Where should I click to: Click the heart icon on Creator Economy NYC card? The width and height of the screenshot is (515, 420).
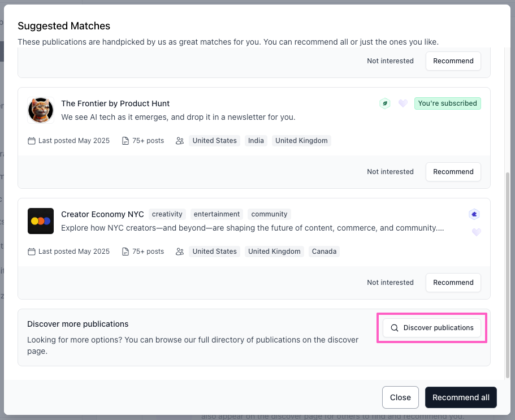(x=477, y=232)
